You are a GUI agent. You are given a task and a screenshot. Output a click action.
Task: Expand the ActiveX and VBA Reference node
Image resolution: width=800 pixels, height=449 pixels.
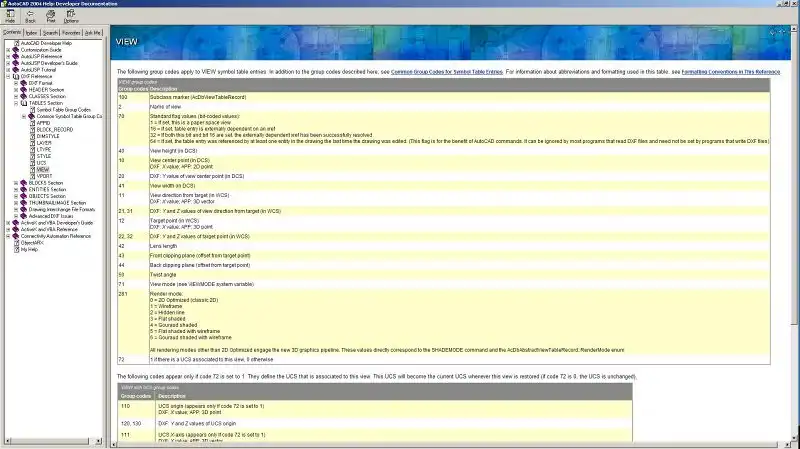pos(8,230)
